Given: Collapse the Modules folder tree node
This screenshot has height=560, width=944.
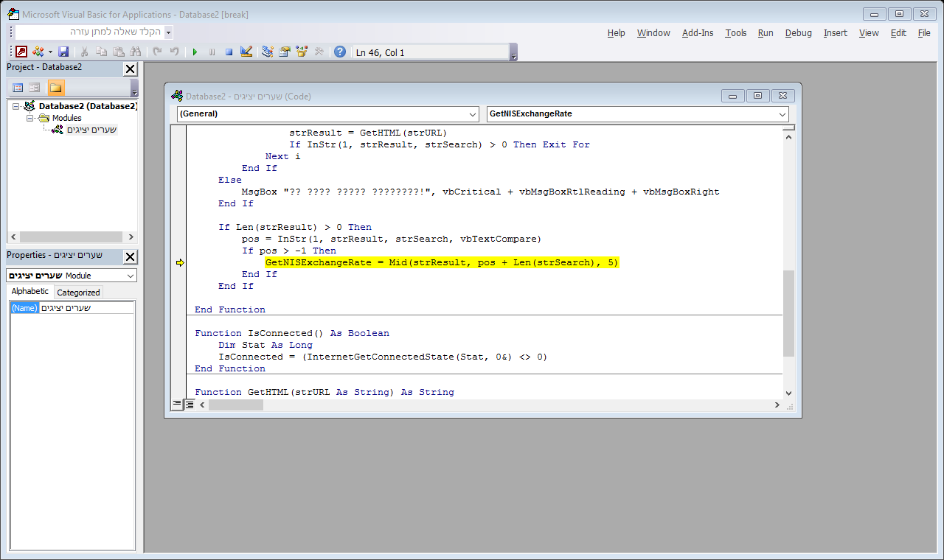Looking at the screenshot, I should click(30, 118).
